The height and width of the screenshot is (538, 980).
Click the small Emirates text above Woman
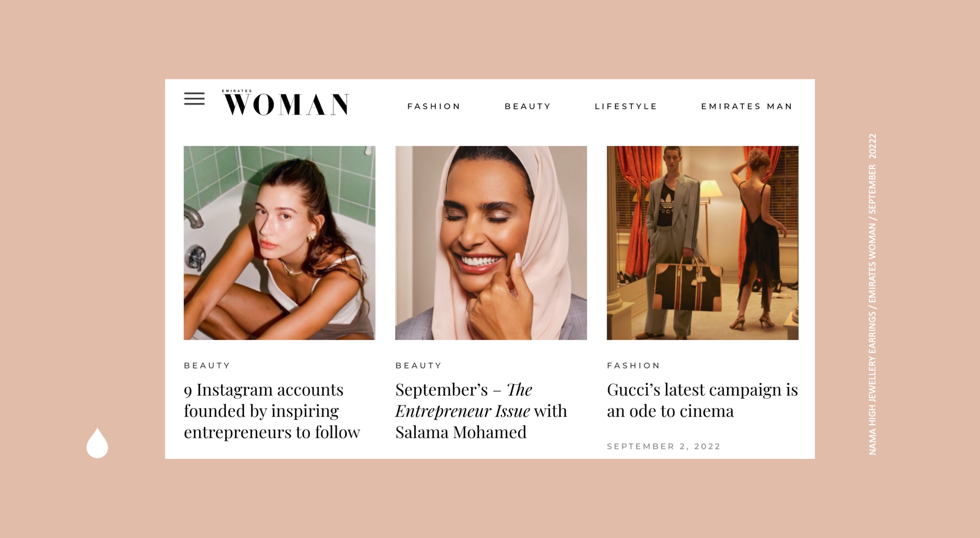[237, 91]
